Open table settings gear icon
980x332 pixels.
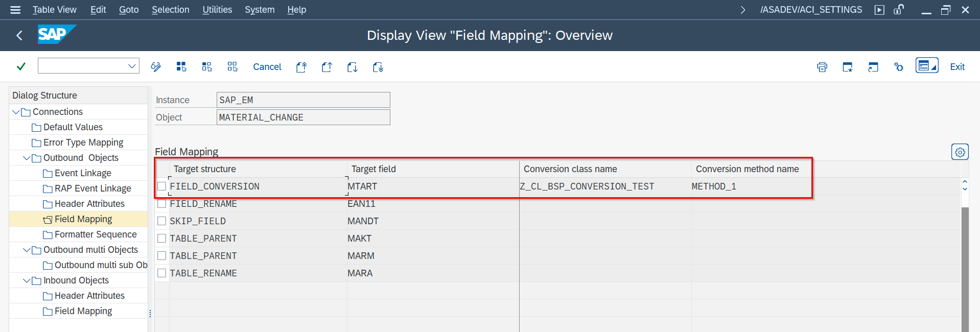(x=960, y=152)
